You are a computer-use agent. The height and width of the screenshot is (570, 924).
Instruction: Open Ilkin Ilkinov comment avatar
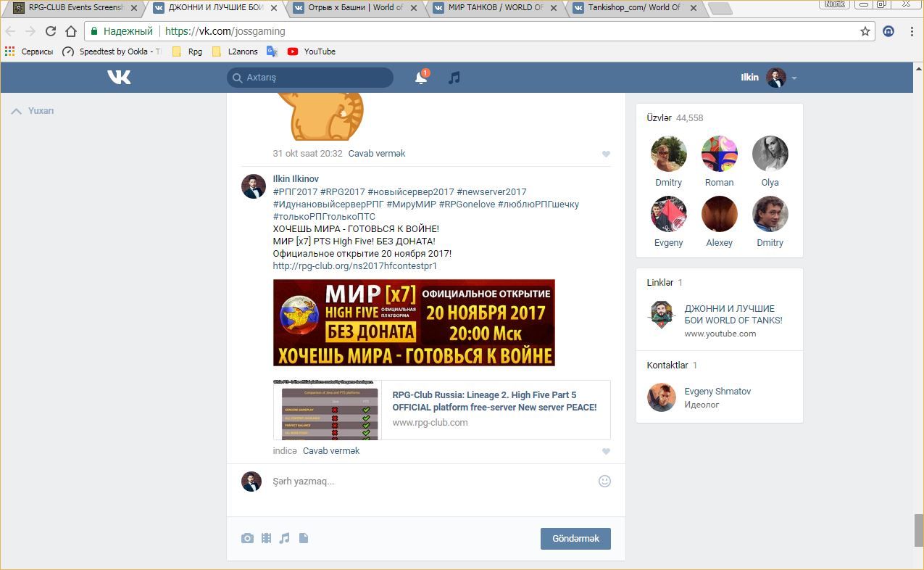[x=253, y=186]
